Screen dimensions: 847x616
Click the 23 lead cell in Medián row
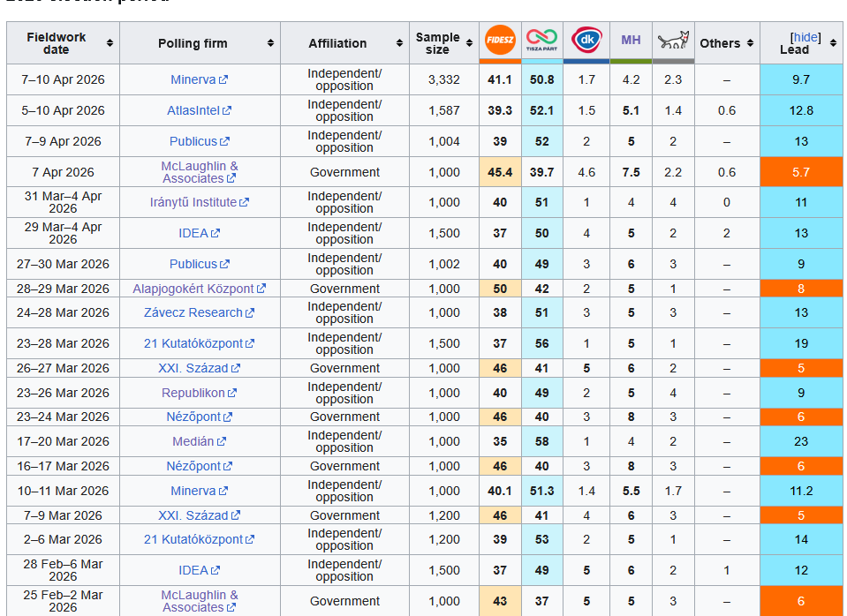point(801,441)
